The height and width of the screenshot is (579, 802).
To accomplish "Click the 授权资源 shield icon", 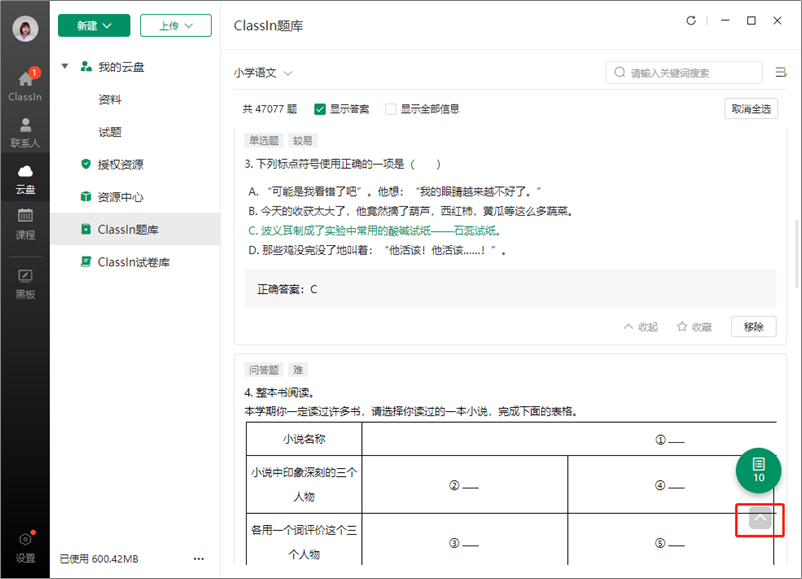I will click(x=86, y=164).
